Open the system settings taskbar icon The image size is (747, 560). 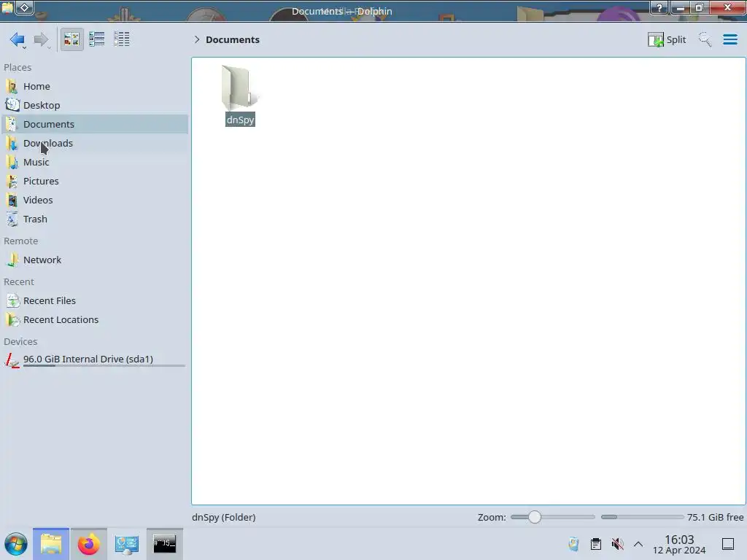(127, 544)
